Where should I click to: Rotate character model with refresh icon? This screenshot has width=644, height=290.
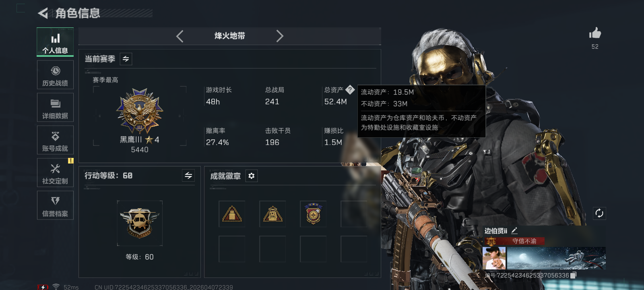point(599,213)
